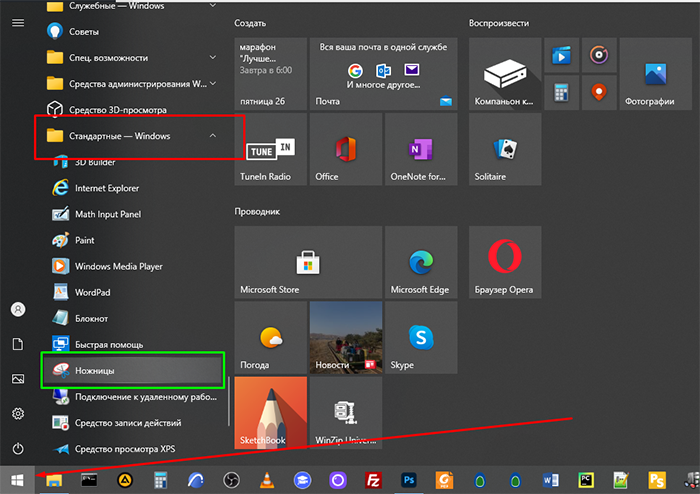Open the Ножницы (Snipping Tool) app
This screenshot has width=700, height=494.
point(133,370)
